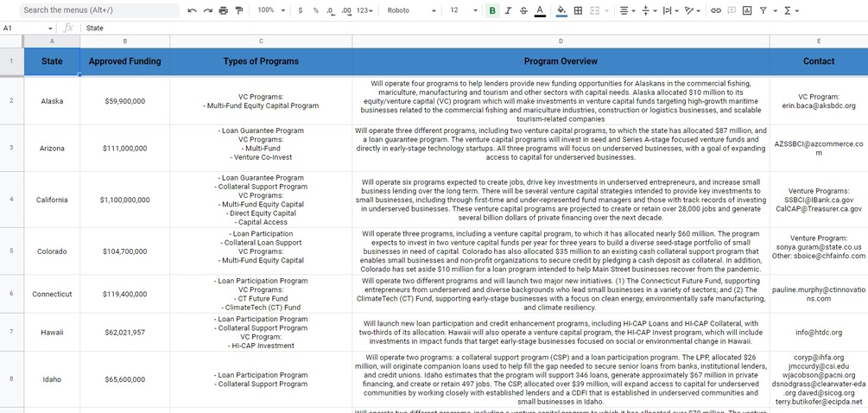Select the Hawaii cell
868x413 pixels.
click(52, 332)
